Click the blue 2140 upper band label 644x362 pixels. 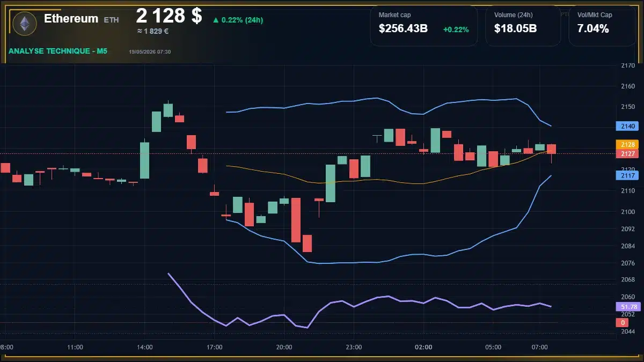coord(627,126)
